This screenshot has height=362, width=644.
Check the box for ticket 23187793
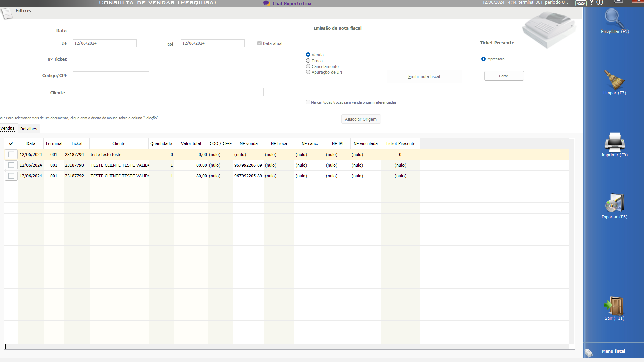point(11,165)
